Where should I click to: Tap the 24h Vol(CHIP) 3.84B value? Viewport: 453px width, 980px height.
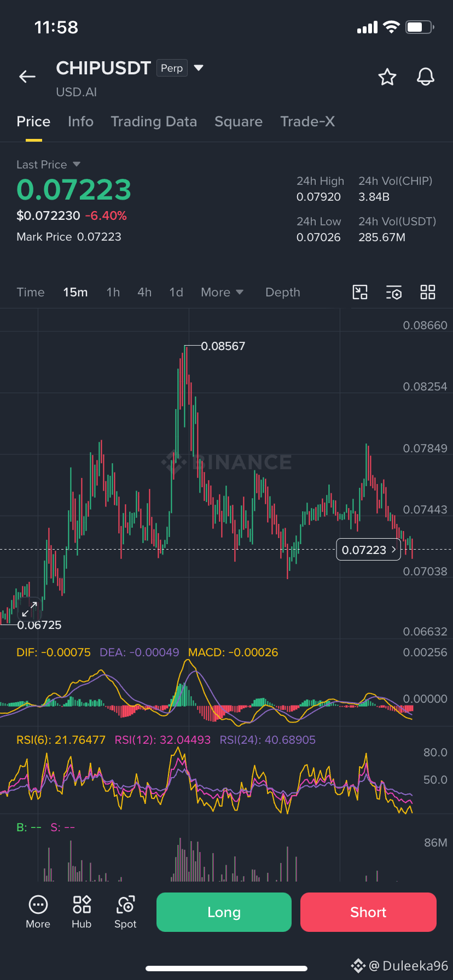coord(374,197)
